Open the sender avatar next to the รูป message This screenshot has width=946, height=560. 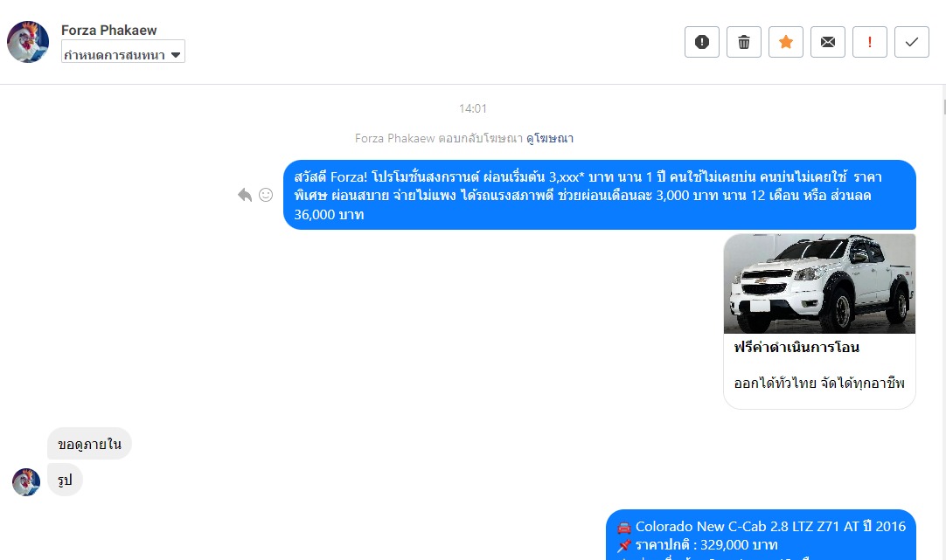[x=26, y=482]
